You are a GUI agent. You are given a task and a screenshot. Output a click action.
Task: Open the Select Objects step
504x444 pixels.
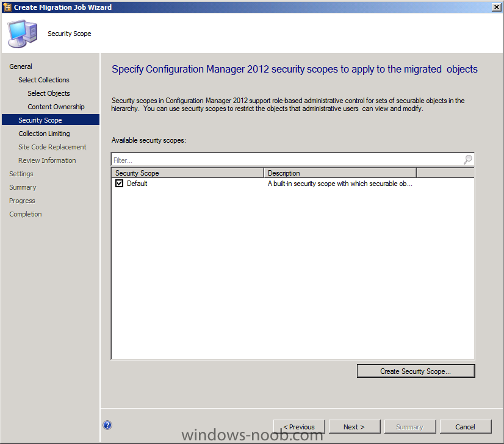point(49,93)
